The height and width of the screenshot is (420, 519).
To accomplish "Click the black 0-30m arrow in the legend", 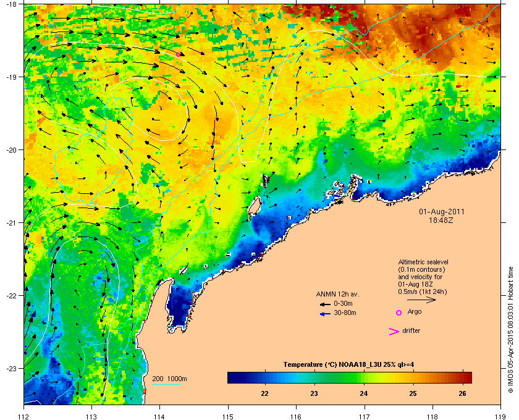I will point(325,304).
